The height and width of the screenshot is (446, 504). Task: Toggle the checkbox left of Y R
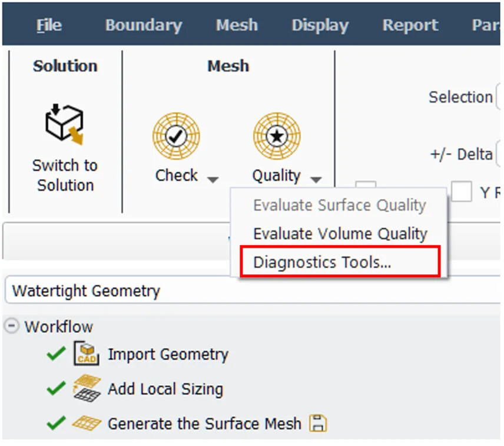(462, 191)
